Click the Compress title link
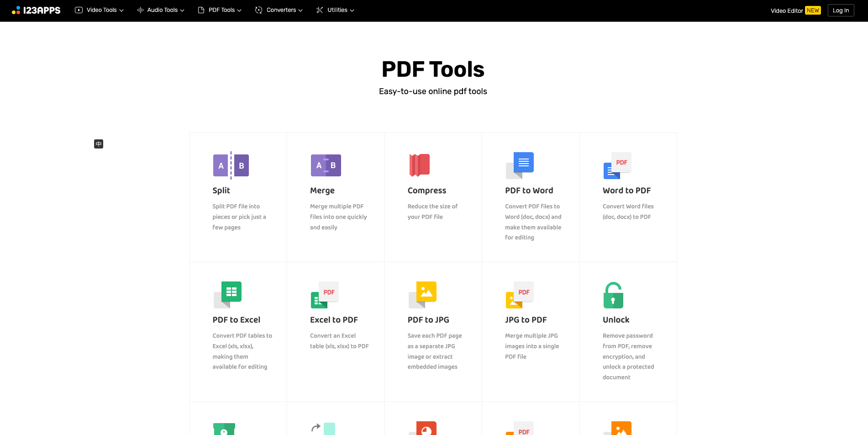 426,191
